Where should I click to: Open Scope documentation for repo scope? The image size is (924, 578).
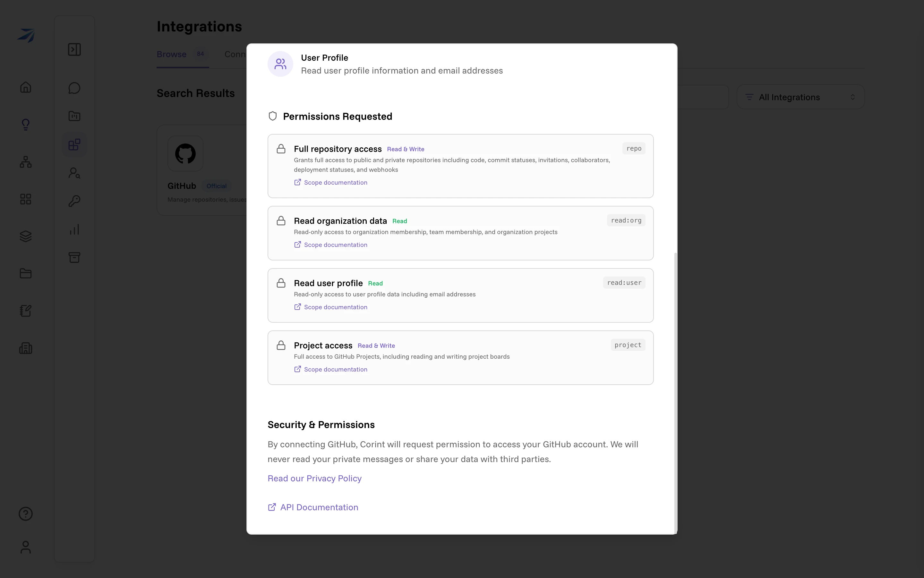(x=331, y=182)
